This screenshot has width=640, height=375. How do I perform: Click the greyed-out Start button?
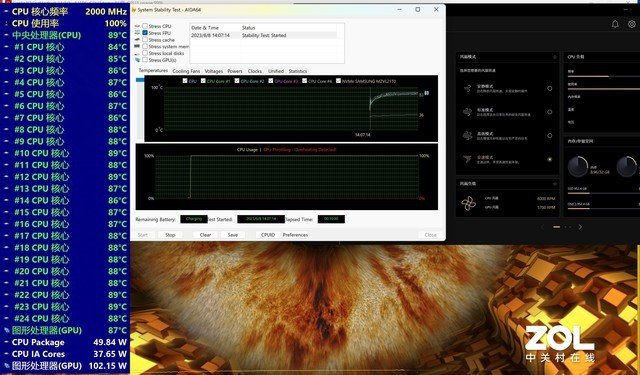coord(143,235)
